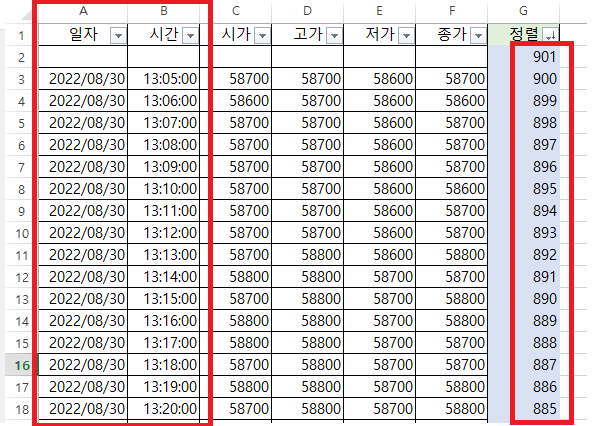592x426 pixels.
Task: Select row 16 header
Action: [x=22, y=365]
